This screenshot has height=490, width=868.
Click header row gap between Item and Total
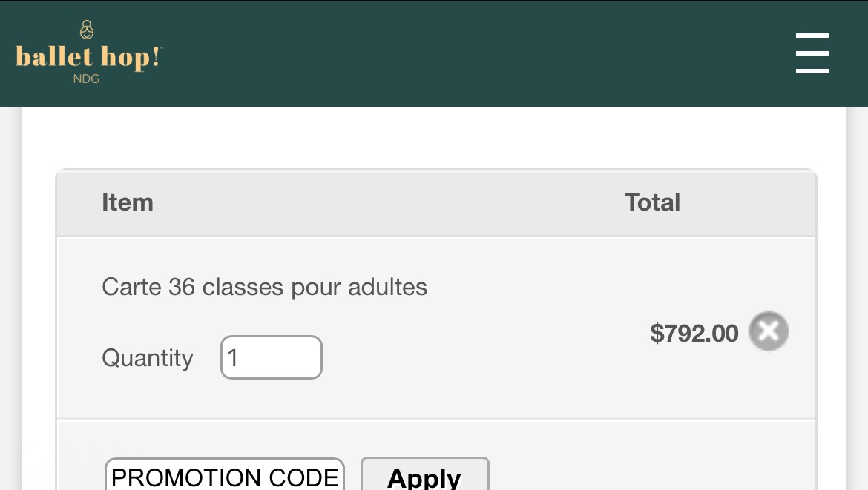pos(386,202)
